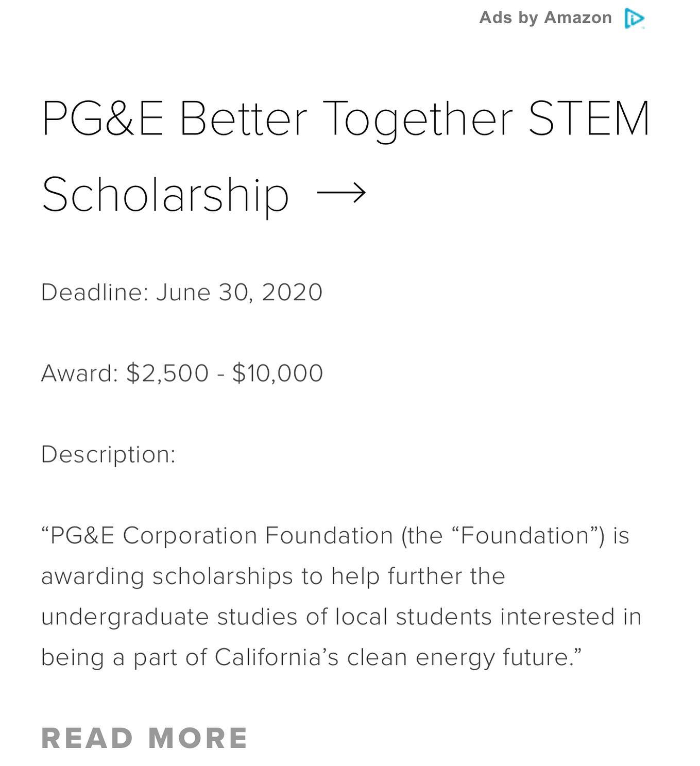Click the AdChoices icon beside Ads by Amazon
700x766 pixels.
[x=634, y=19]
